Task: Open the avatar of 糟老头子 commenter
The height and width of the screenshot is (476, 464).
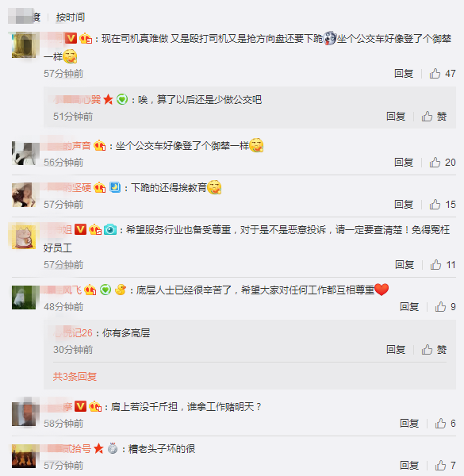Action: pyautogui.click(x=24, y=456)
